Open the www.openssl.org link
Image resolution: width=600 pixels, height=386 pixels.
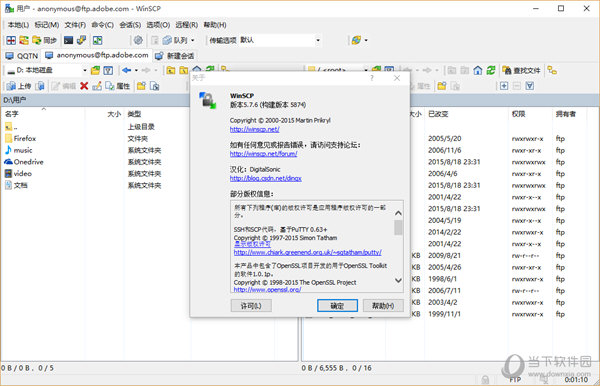click(x=267, y=290)
